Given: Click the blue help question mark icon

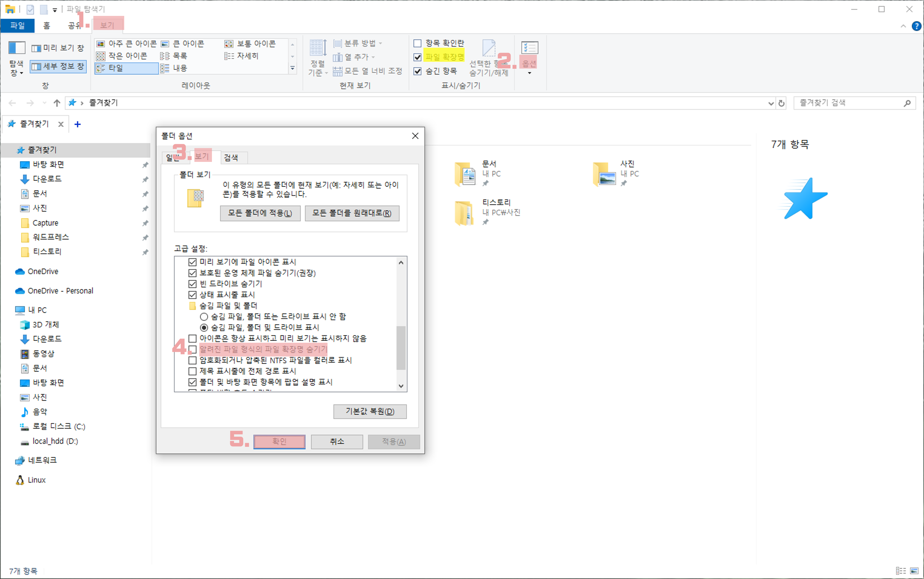Looking at the screenshot, I should pos(916,26).
